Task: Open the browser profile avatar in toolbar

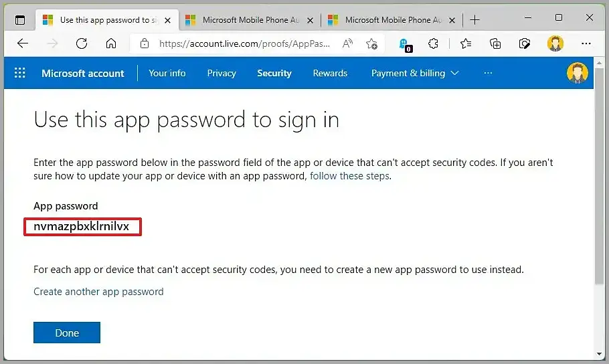Action: 555,43
